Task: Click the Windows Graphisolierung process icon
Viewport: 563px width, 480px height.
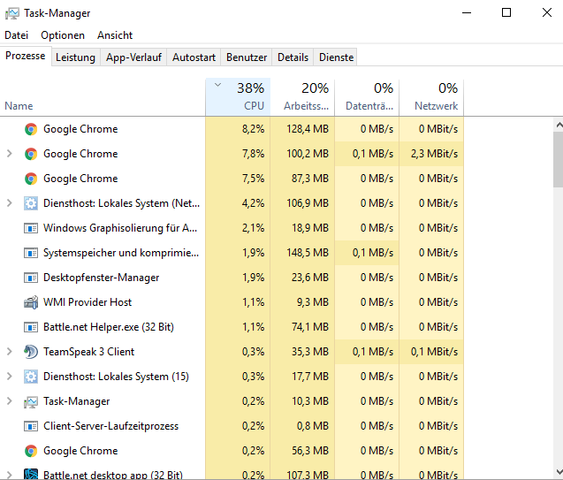Action: pos(31,228)
